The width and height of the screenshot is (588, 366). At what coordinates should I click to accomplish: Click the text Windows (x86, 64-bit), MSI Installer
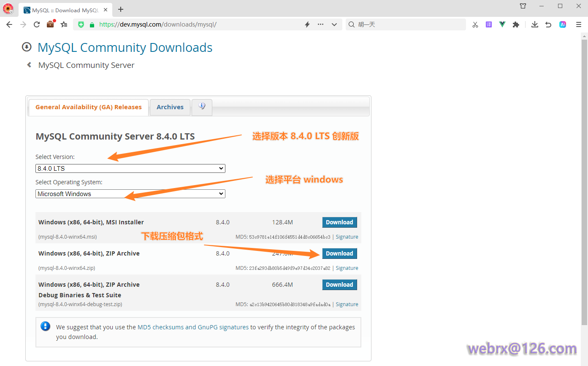(91, 222)
